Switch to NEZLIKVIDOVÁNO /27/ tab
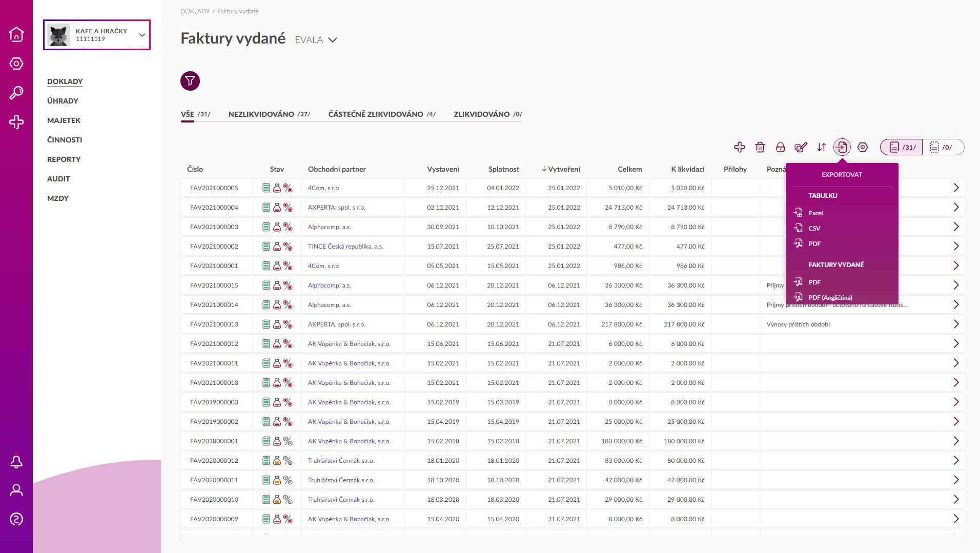The image size is (980, 553). point(269,114)
